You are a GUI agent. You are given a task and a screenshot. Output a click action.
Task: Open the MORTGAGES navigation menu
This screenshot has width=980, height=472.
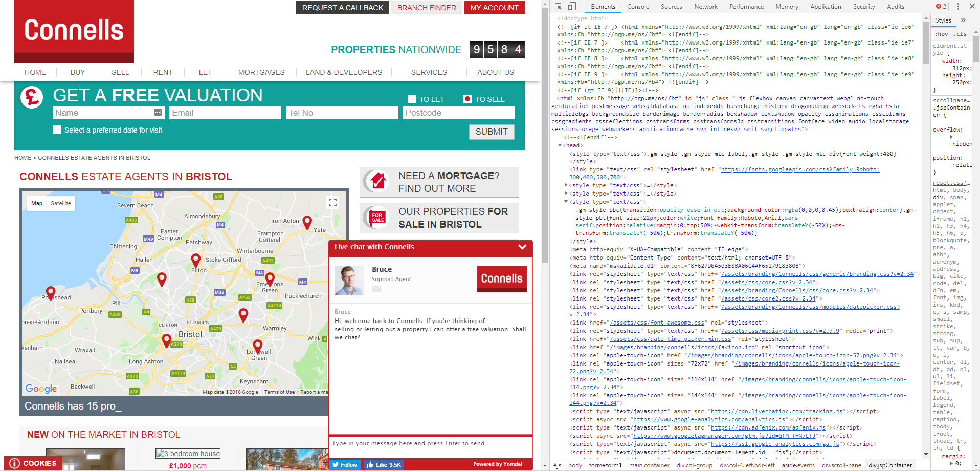pos(261,72)
